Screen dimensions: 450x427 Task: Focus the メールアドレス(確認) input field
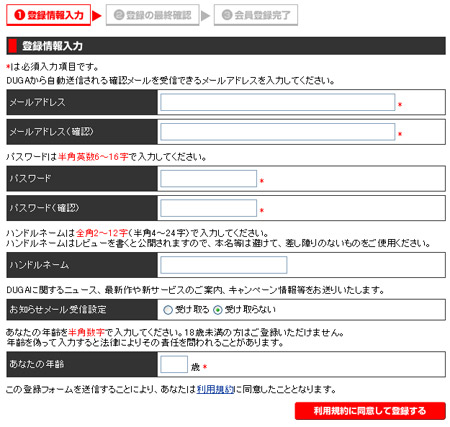277,132
